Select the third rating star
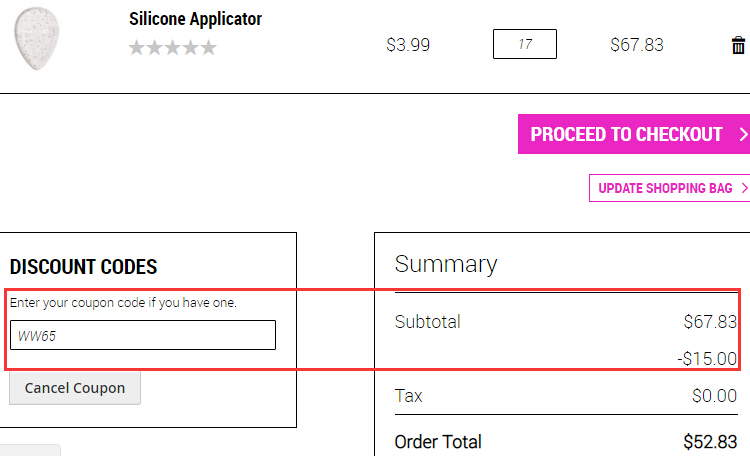750x456 pixels. click(173, 47)
